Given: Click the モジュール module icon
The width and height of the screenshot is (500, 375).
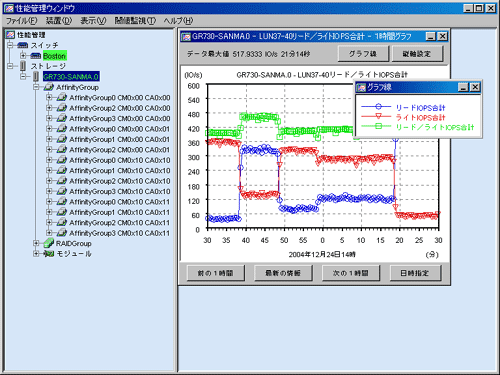Looking at the screenshot, I should coord(49,254).
